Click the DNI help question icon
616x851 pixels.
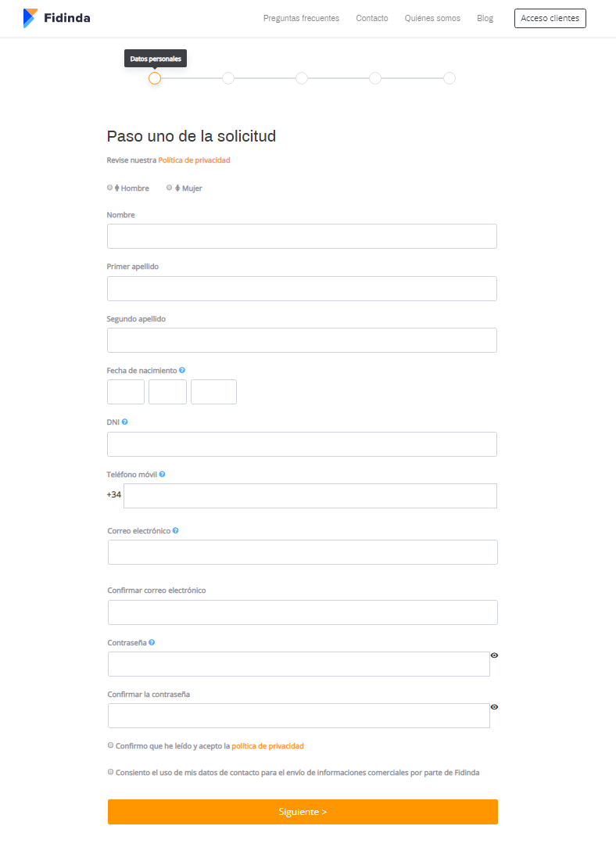125,422
